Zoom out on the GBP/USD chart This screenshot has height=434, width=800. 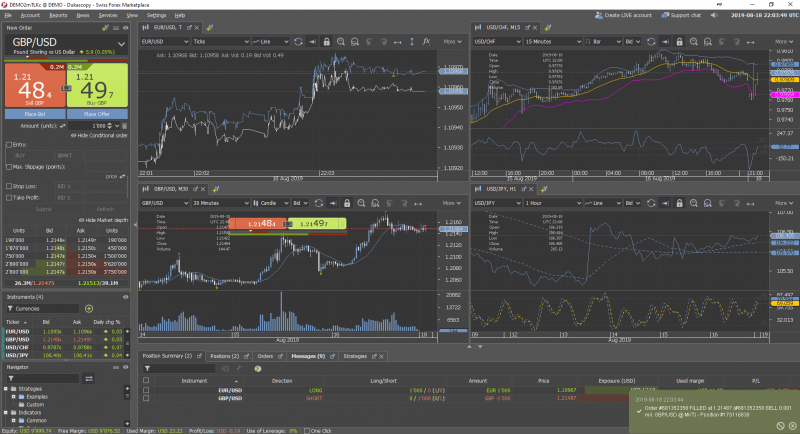(x=375, y=203)
